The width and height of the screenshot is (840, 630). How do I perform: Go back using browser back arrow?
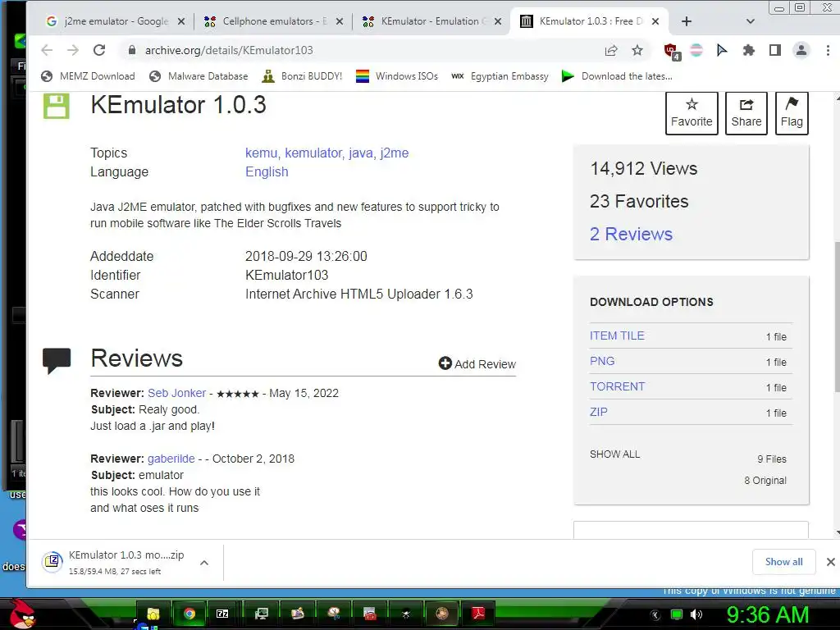click(x=47, y=50)
